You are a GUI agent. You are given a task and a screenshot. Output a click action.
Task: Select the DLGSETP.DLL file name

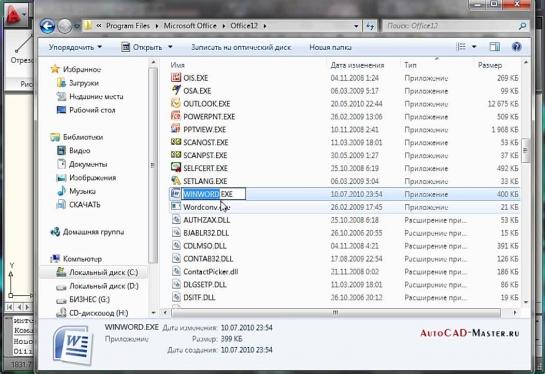click(205, 285)
